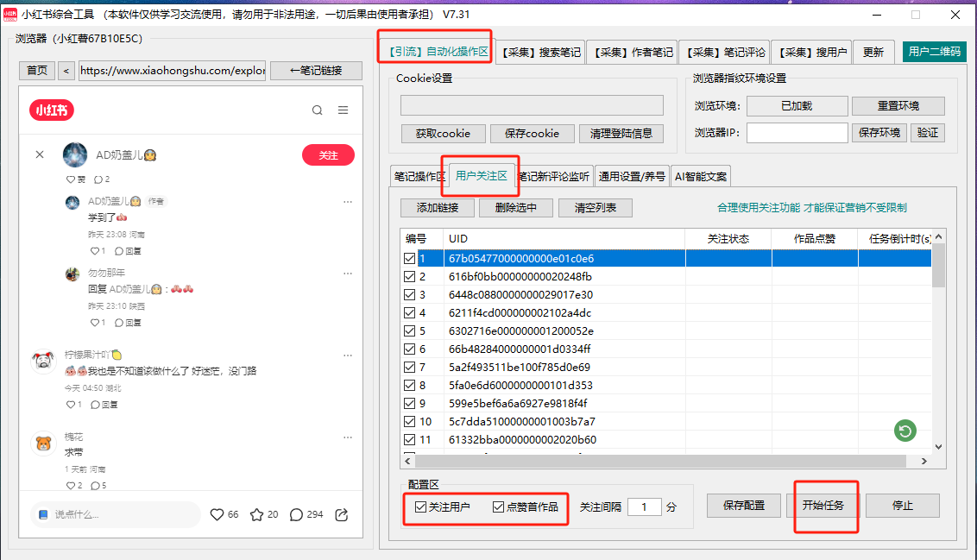Open the hamburger menu icon in Xiaohongshu header
Viewport: 977px width, 560px height.
click(343, 110)
